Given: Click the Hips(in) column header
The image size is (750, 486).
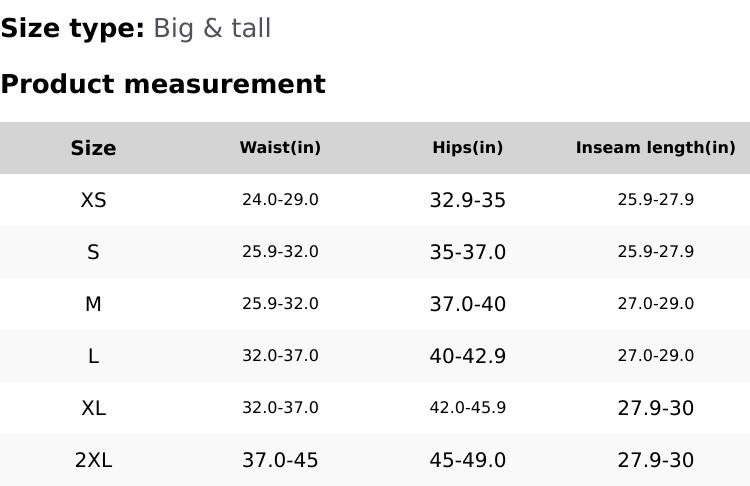Looking at the screenshot, I should (468, 148).
